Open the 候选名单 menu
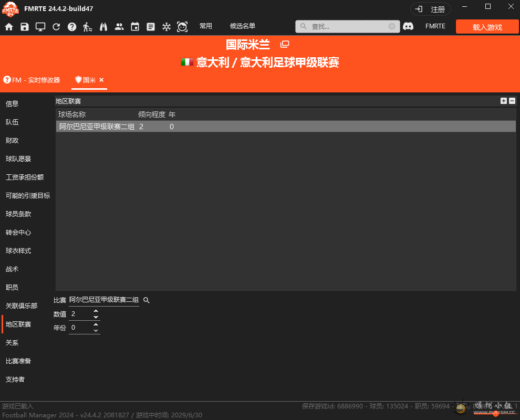 tap(243, 26)
